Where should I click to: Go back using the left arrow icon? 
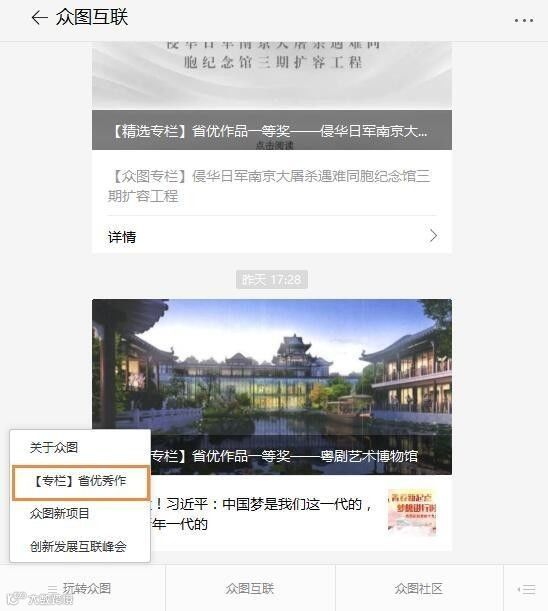(x=39, y=18)
